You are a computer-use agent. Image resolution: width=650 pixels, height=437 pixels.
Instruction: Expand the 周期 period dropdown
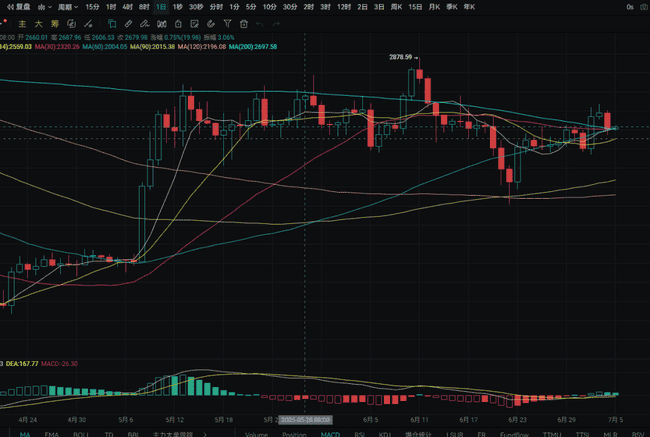(x=68, y=7)
